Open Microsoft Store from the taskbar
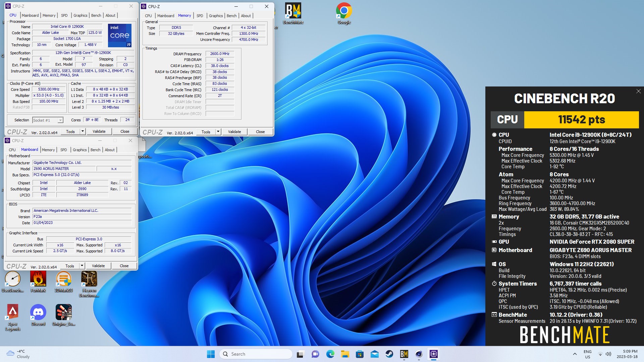 pos(360,354)
